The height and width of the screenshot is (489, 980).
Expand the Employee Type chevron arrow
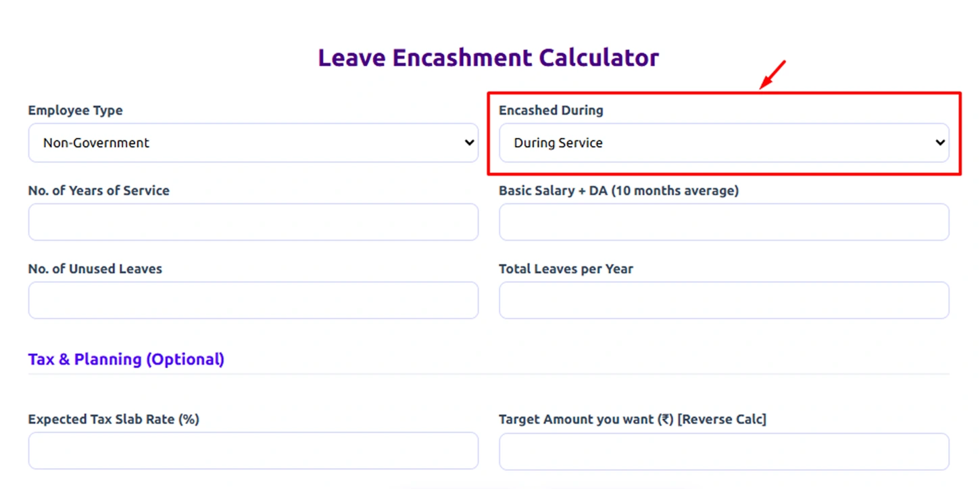[469, 143]
